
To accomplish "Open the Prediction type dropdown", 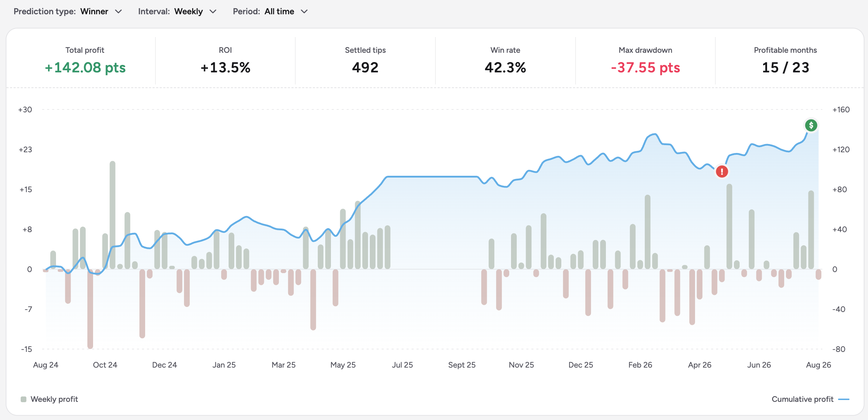I will click(x=68, y=11).
